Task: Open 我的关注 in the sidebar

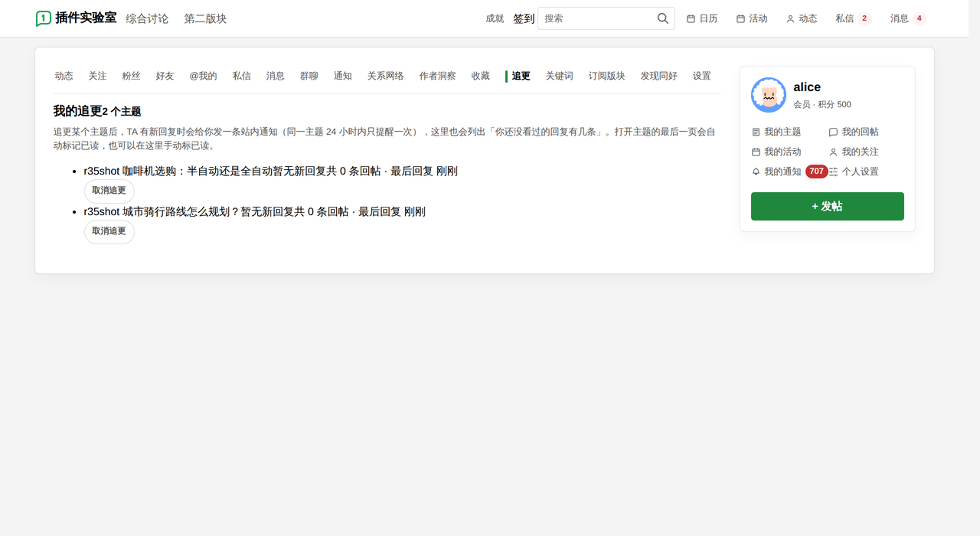Action: [854, 152]
